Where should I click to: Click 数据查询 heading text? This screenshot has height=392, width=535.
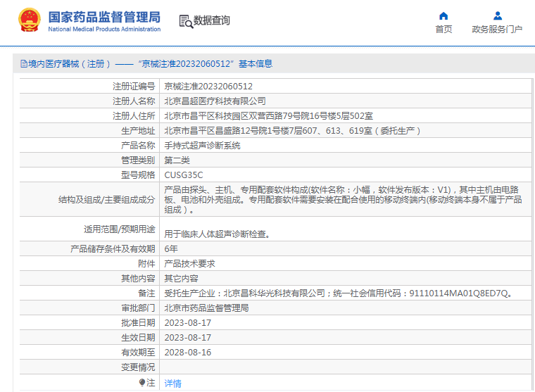pyautogui.click(x=212, y=20)
